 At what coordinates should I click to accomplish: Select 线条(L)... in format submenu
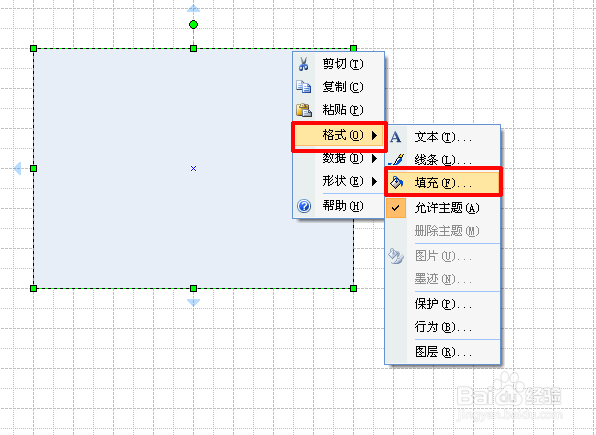[x=443, y=160]
